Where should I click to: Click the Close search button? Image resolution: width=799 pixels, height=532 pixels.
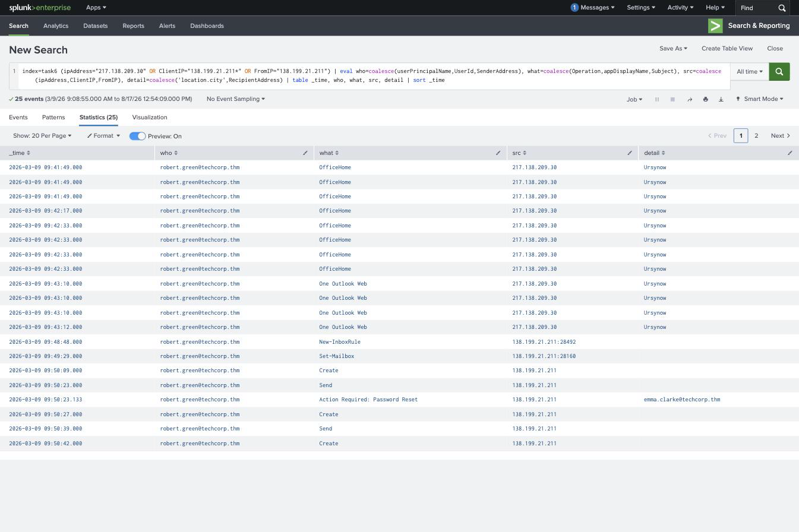tap(775, 49)
